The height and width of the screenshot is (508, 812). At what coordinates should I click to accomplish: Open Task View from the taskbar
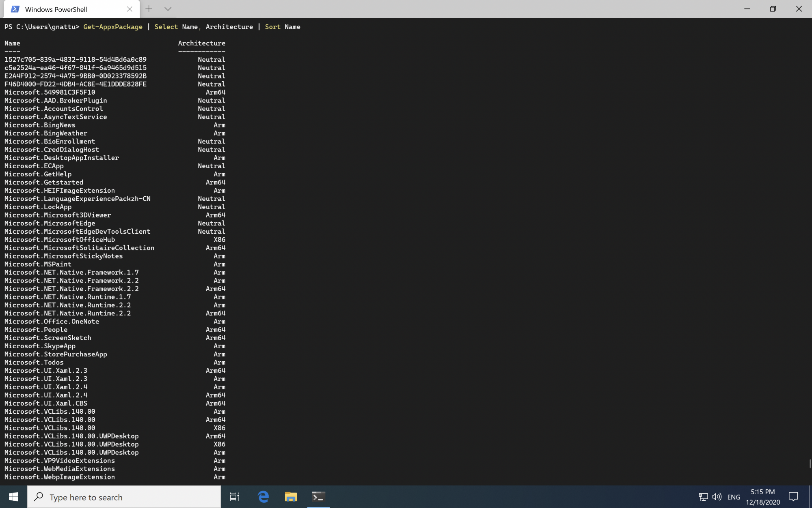pos(234,497)
